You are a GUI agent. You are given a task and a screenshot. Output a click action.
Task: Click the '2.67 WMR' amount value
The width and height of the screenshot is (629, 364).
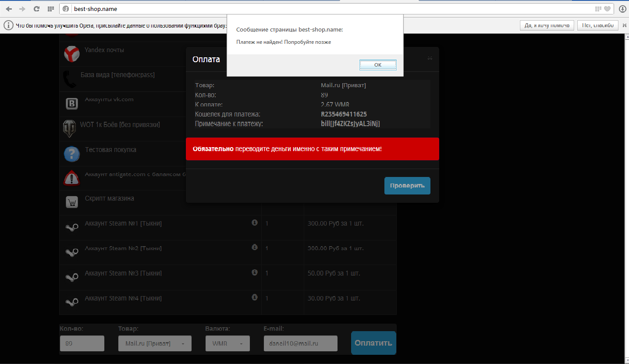(335, 105)
